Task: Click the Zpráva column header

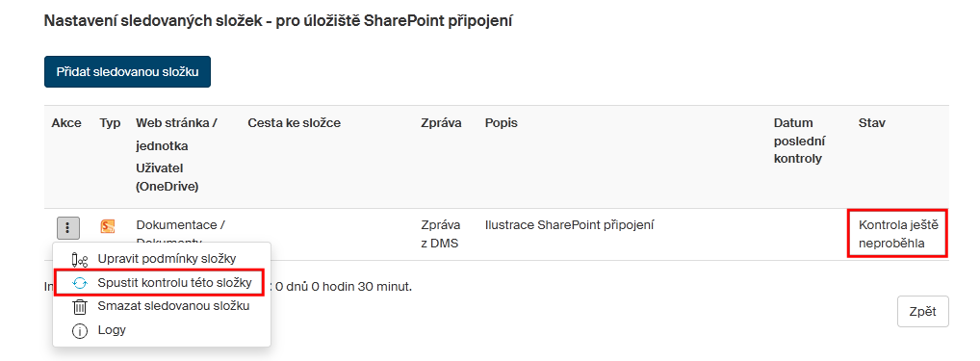Action: click(x=441, y=123)
